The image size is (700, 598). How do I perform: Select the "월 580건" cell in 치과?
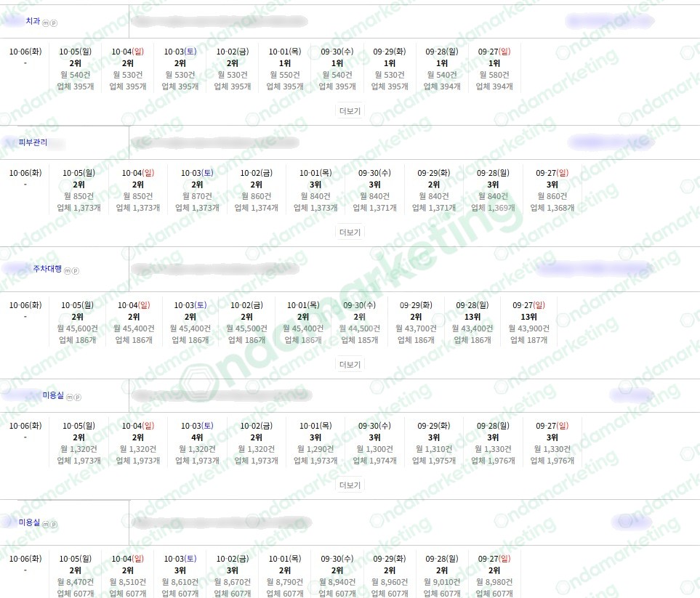[494, 75]
